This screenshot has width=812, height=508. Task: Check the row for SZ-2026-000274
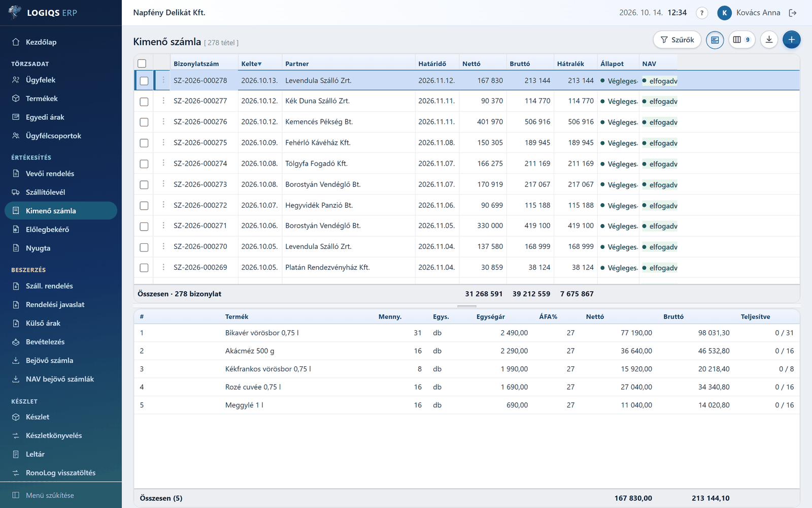(x=144, y=164)
